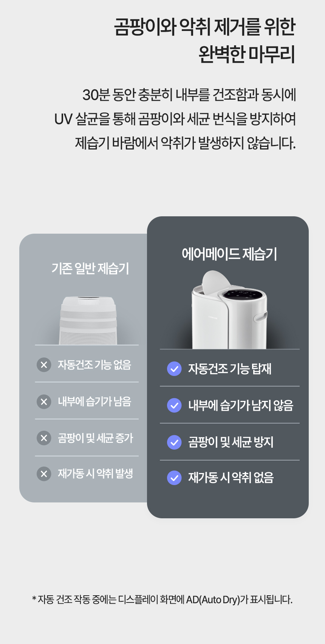Select the 에어메이드 제습기 product image

click(x=229, y=310)
